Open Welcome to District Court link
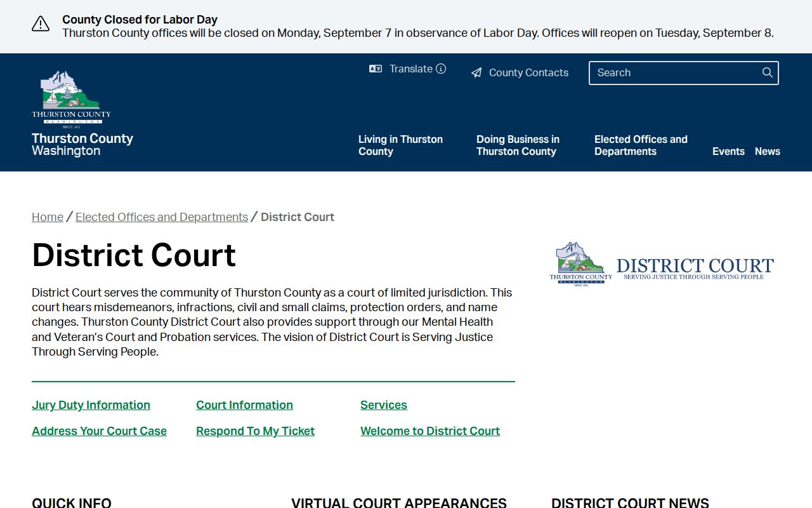The width and height of the screenshot is (812, 508). [x=430, y=431]
